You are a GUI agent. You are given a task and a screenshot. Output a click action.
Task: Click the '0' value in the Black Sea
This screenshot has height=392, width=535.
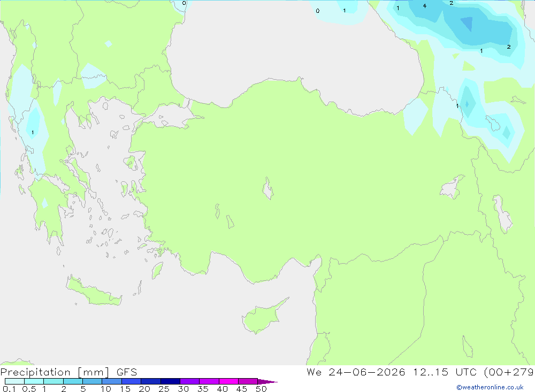tap(318, 11)
